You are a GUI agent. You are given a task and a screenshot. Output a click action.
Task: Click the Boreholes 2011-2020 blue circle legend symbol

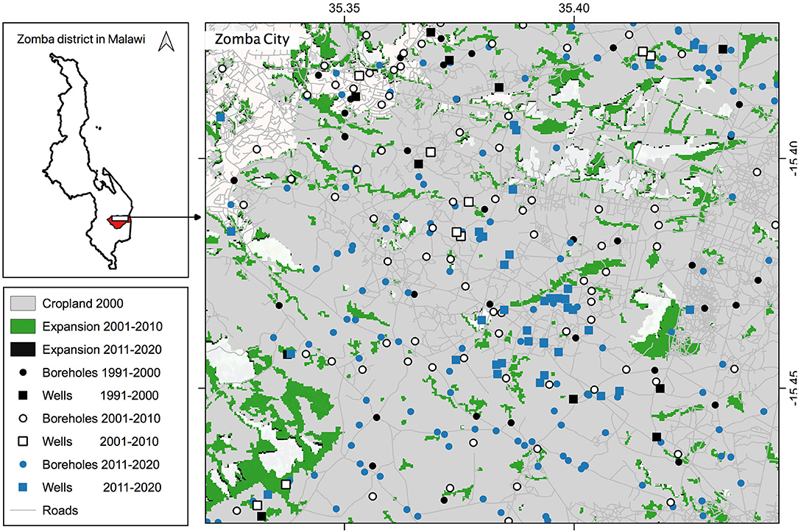pyautogui.click(x=22, y=464)
